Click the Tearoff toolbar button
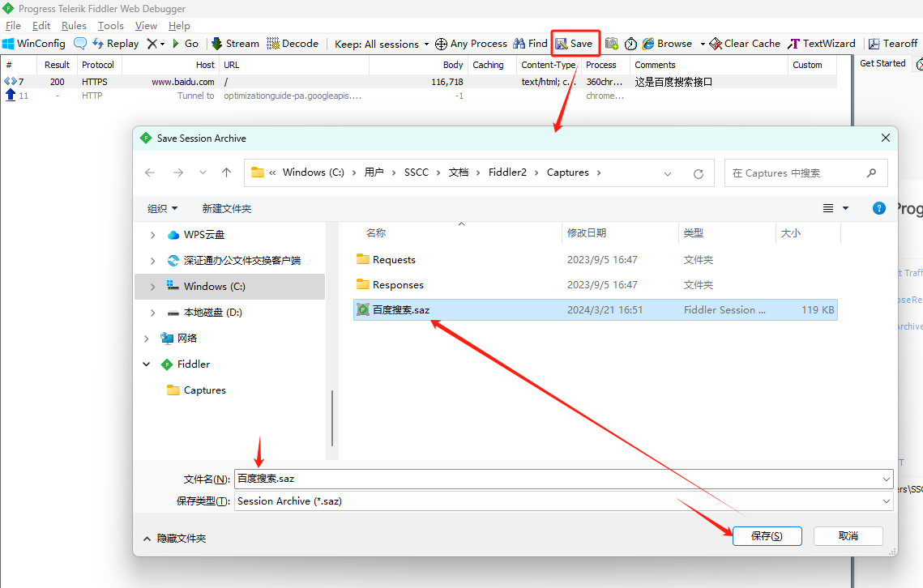 pyautogui.click(x=893, y=44)
